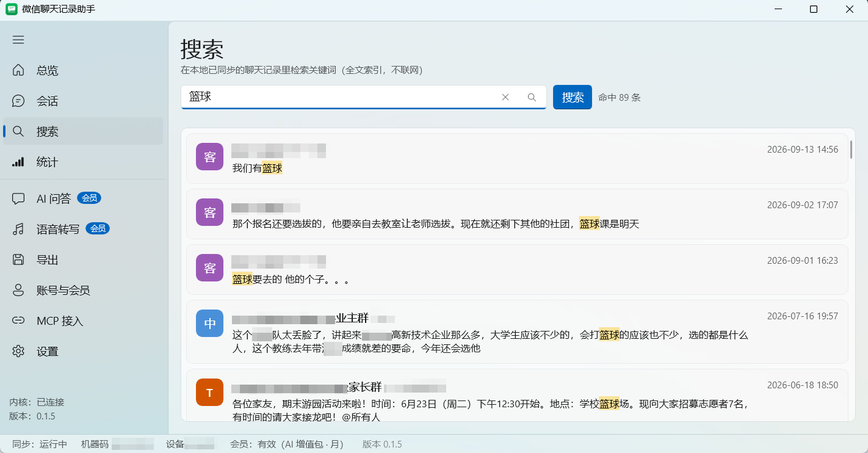Open the 我们有篮球 search result
868x453 pixels.
[x=517, y=158]
